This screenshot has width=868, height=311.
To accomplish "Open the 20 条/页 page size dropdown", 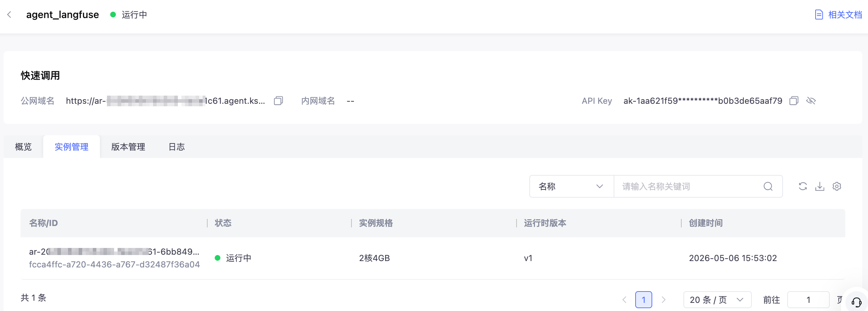I will click(x=717, y=300).
